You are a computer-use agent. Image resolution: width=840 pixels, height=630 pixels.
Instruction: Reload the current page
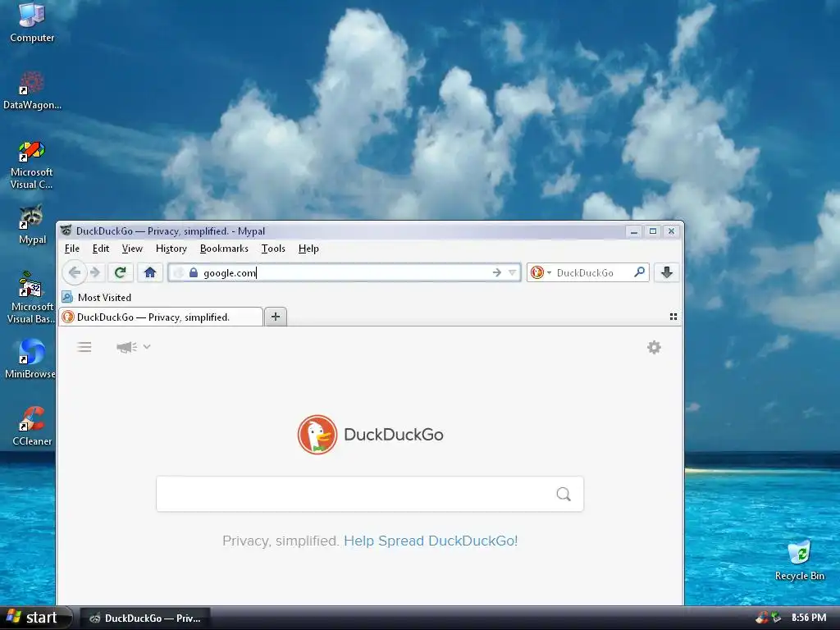[x=120, y=272]
